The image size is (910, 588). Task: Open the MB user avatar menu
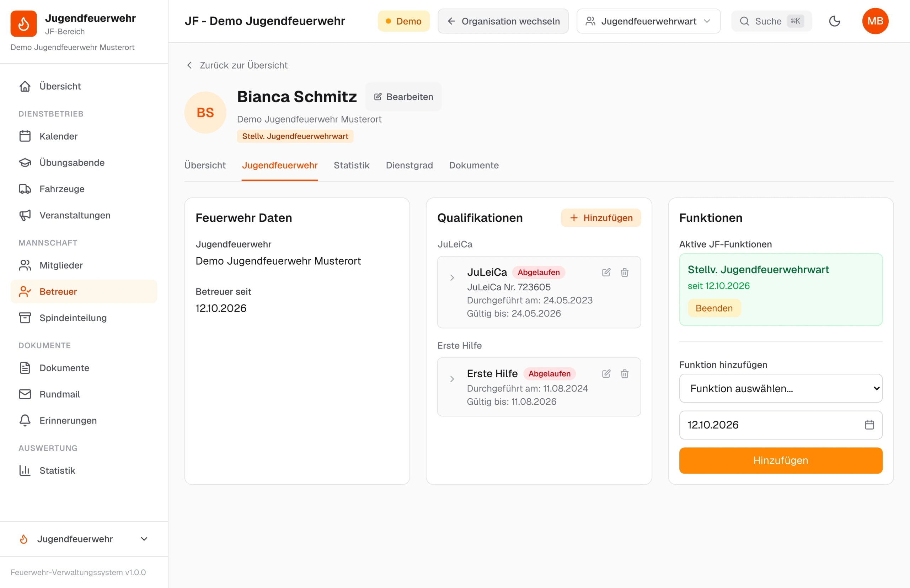(x=875, y=21)
